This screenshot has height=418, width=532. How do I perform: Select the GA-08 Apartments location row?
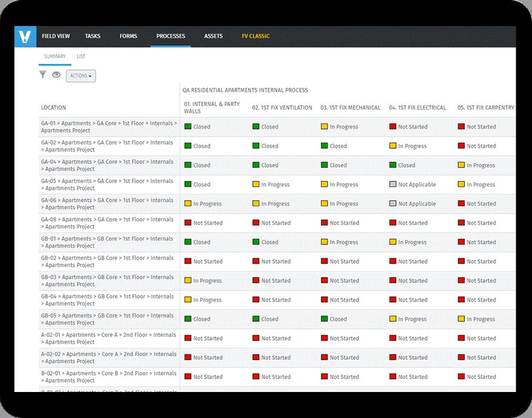(x=109, y=223)
